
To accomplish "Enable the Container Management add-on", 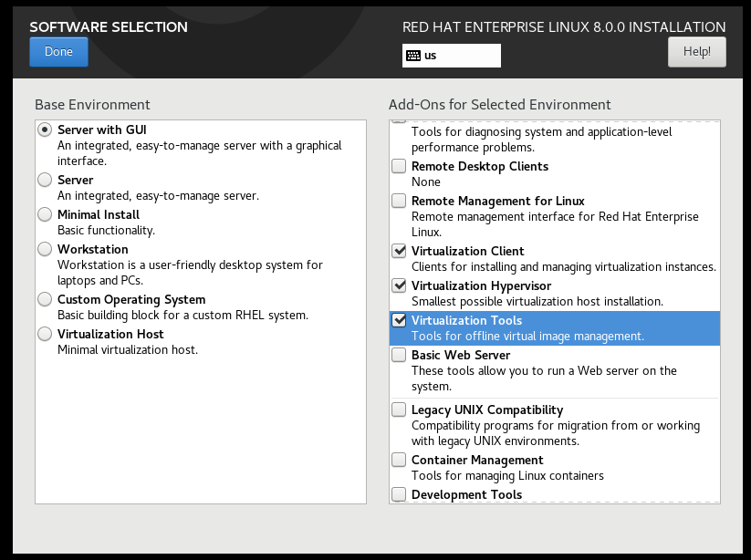I will tap(398, 460).
